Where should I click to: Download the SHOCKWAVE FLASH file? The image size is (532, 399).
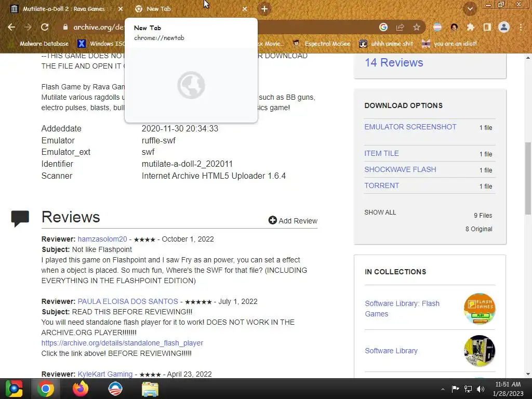[x=400, y=169]
